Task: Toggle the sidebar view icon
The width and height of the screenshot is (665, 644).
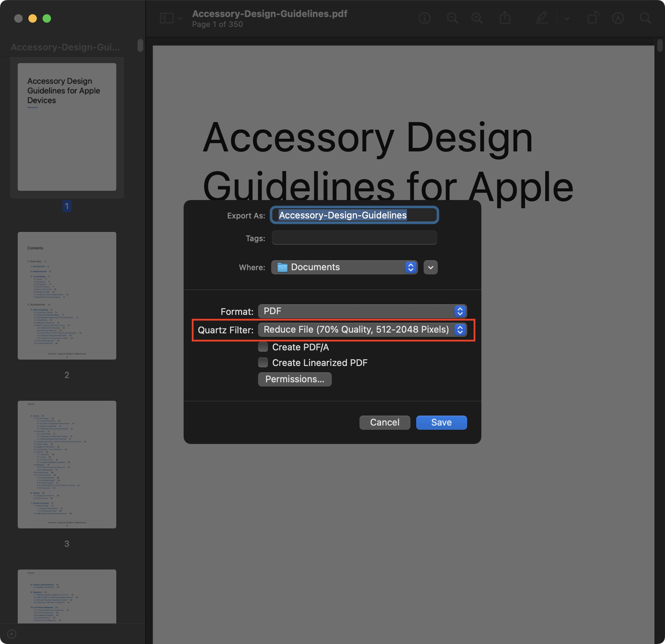Action: [166, 18]
